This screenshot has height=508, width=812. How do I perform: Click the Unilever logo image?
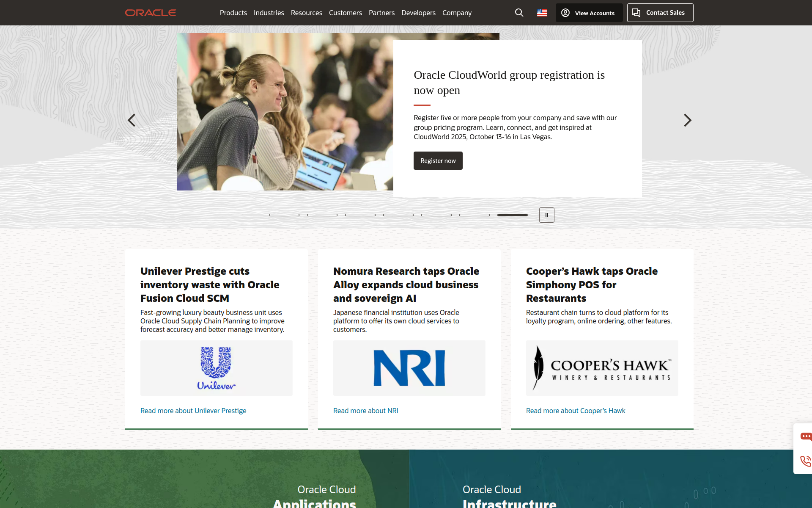coord(217,368)
